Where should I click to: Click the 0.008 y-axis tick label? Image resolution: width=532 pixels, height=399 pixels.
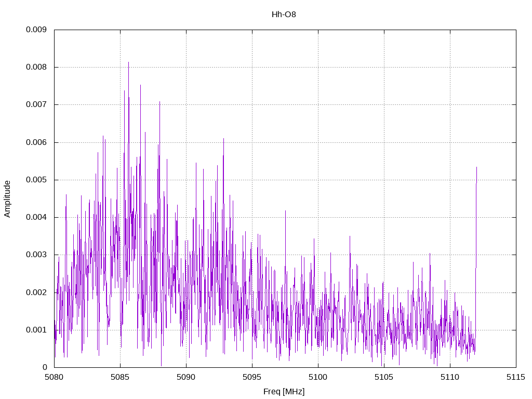coord(36,67)
